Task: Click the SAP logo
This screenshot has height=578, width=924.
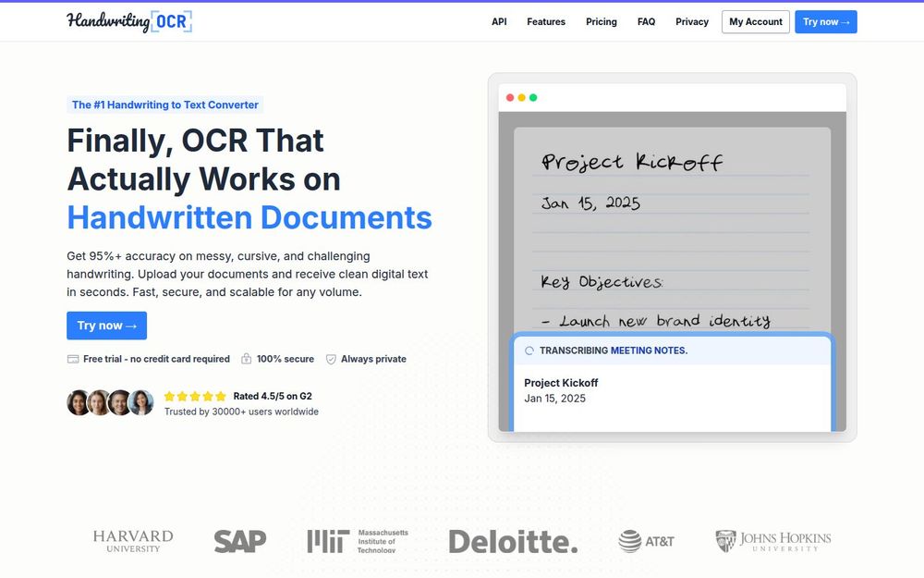Action: (240, 541)
